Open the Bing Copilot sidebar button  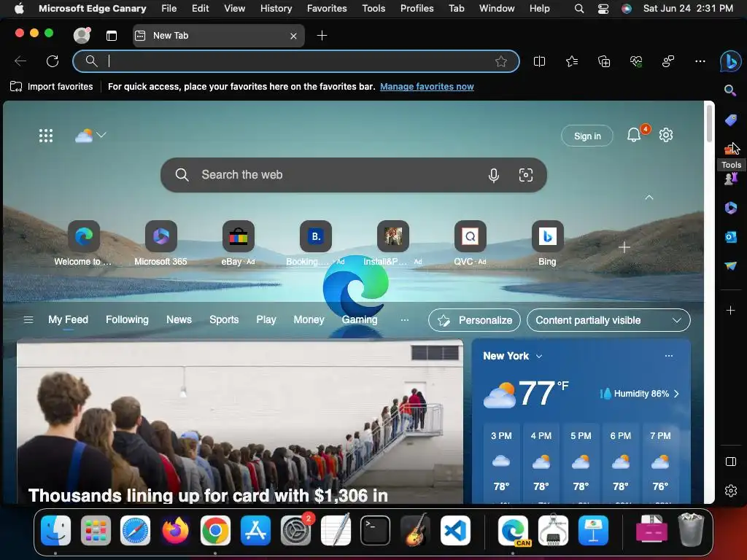[730, 61]
